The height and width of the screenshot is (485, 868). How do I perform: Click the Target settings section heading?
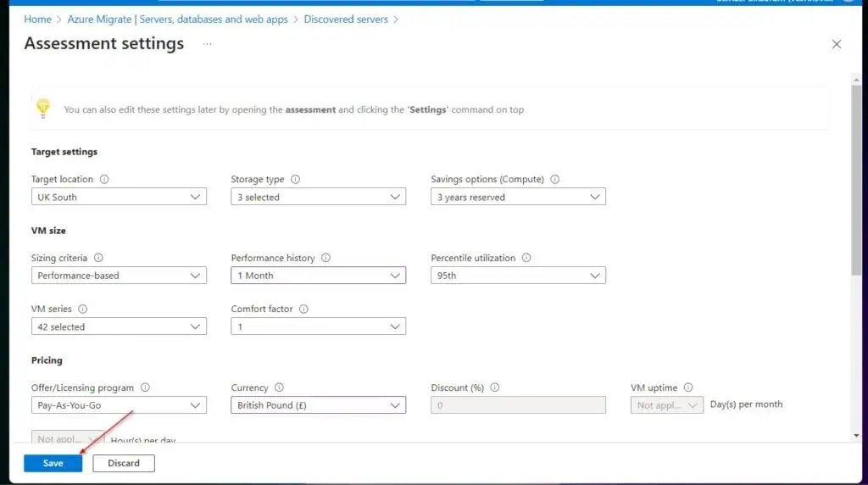[64, 152]
